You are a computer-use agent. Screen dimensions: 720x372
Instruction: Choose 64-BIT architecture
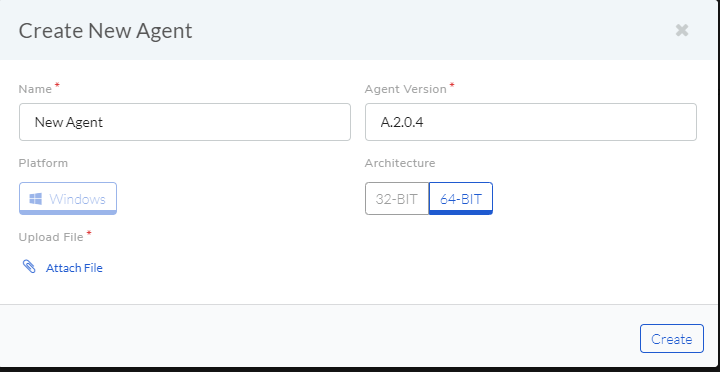461,198
